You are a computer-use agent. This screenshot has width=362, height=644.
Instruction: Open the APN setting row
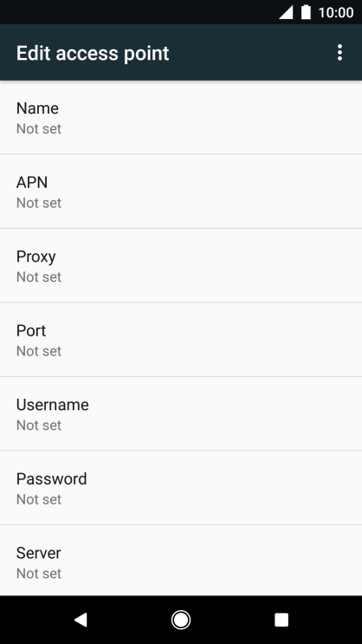(181, 192)
